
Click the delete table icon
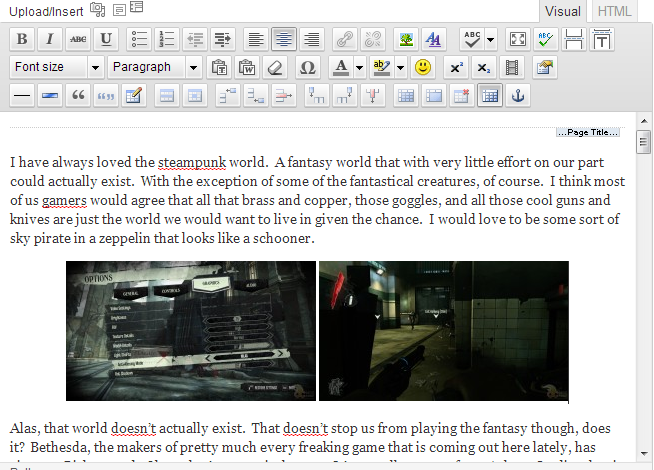click(x=462, y=96)
